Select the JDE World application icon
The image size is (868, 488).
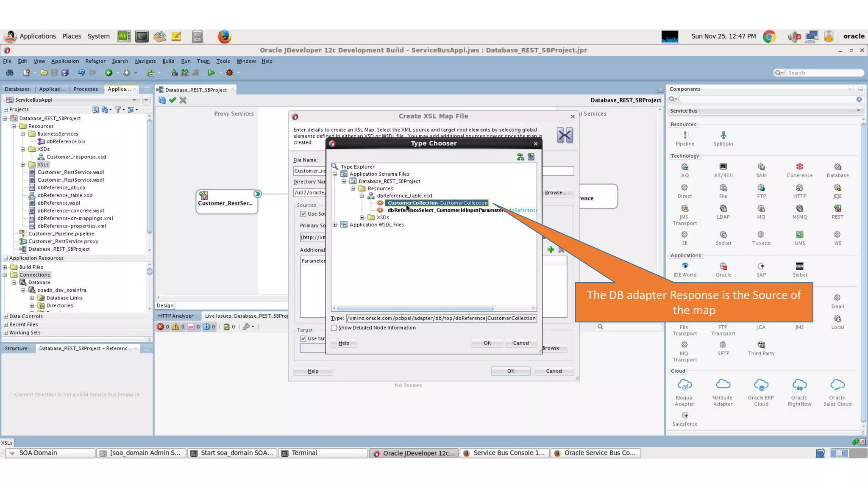tap(684, 266)
